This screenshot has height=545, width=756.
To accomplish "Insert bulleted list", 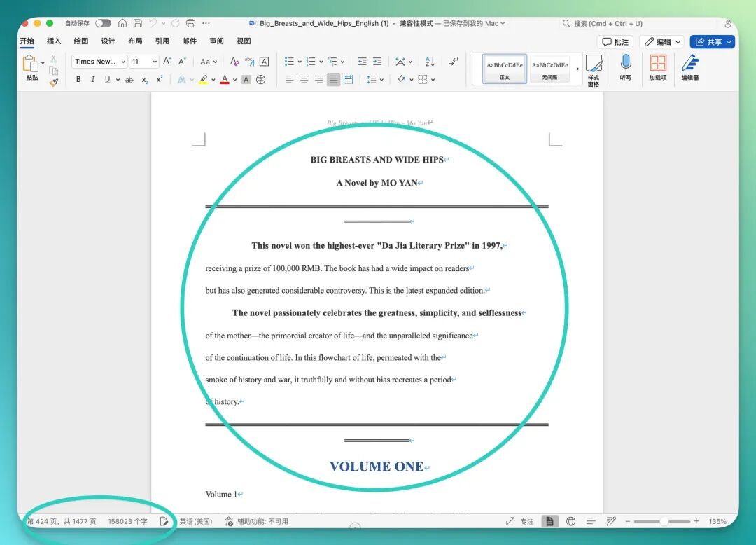I will tap(289, 61).
